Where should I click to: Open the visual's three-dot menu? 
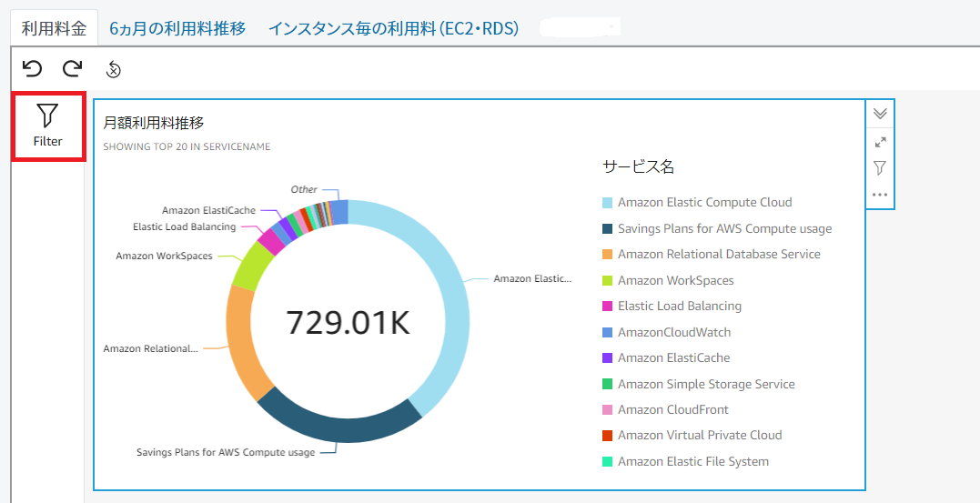(x=880, y=195)
